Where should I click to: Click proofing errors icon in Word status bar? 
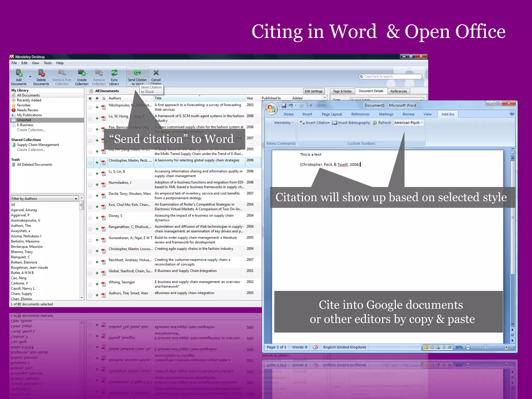point(315,347)
